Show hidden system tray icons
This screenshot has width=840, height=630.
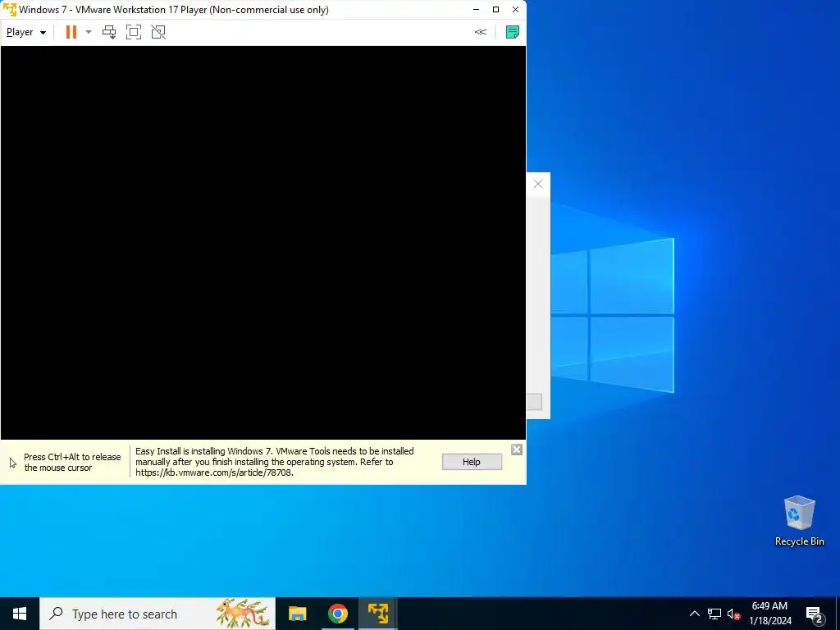tap(694, 614)
